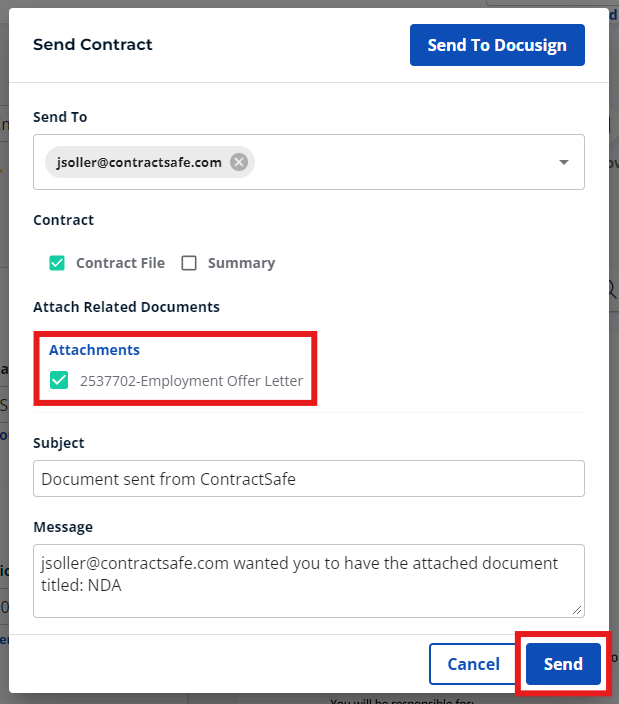Screen dimensions: 619x704
Task: Select the 2537702-Employment Offer Letter label
Action: [191, 381]
